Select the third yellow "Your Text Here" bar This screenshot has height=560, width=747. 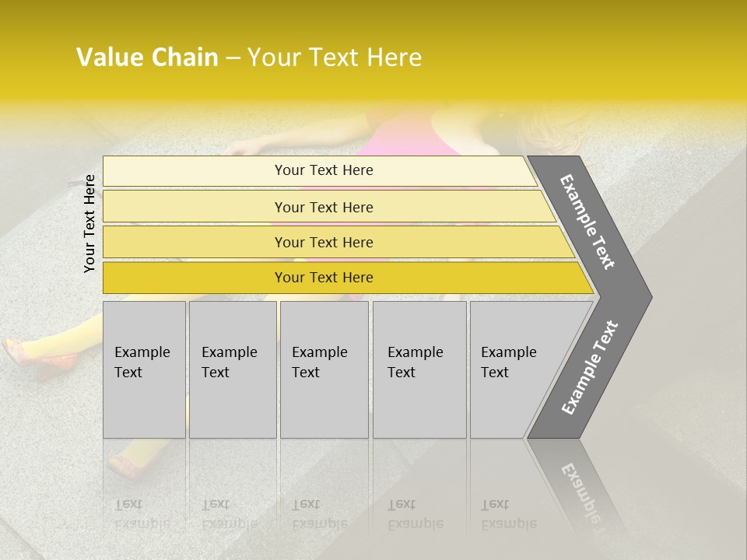(x=323, y=242)
